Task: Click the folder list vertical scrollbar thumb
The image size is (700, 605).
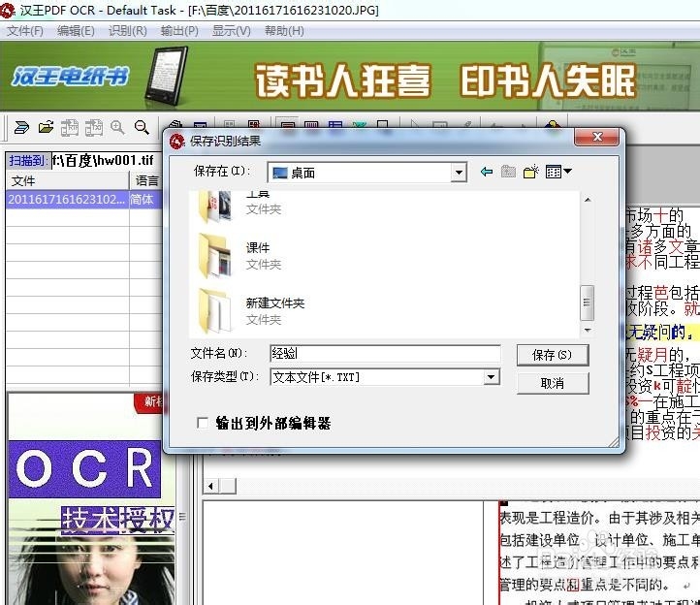Action: (588, 302)
